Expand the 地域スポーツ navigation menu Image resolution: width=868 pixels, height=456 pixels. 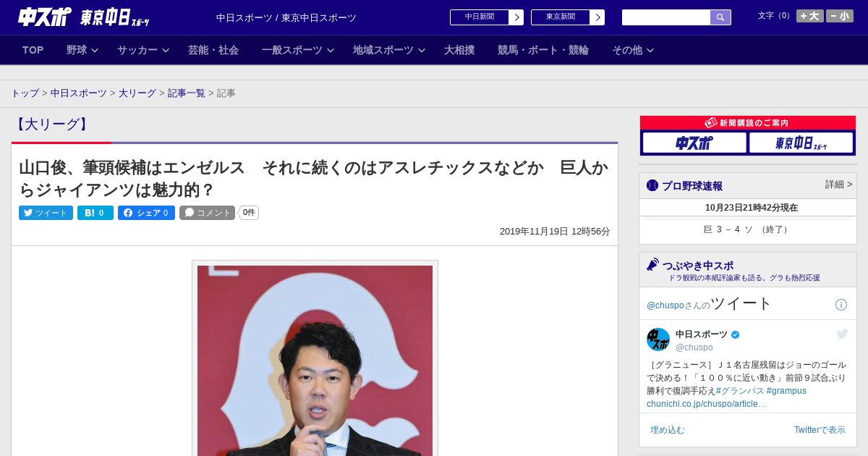tap(389, 50)
